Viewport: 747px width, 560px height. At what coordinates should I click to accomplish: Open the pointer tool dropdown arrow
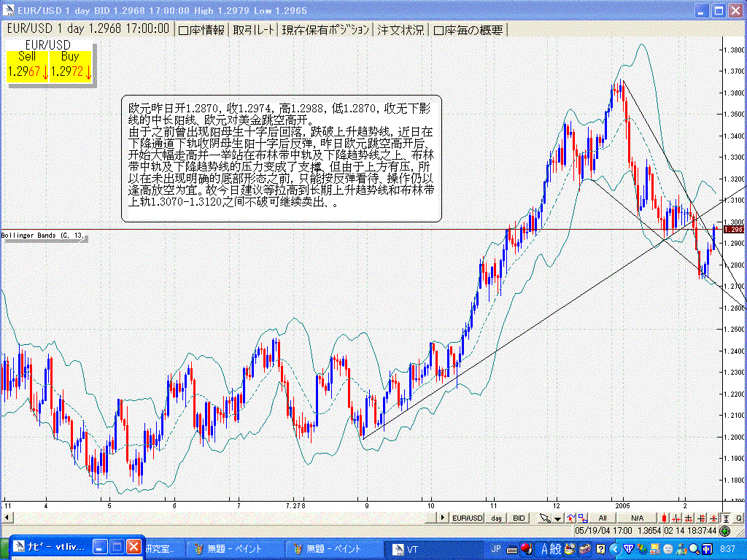point(557,518)
